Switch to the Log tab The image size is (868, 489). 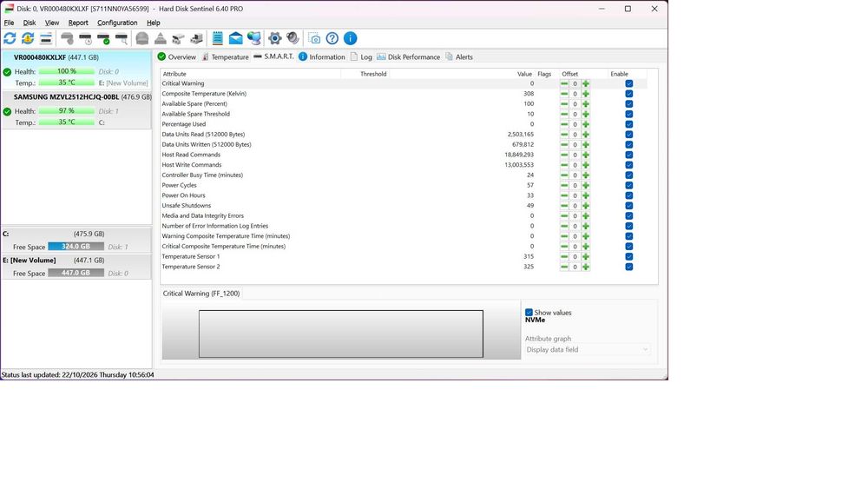pyautogui.click(x=361, y=57)
